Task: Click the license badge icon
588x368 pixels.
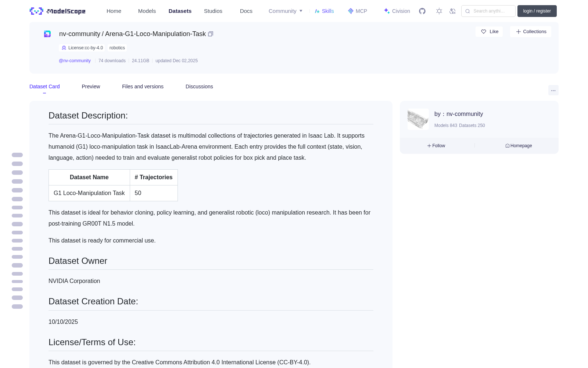Action: (64, 48)
